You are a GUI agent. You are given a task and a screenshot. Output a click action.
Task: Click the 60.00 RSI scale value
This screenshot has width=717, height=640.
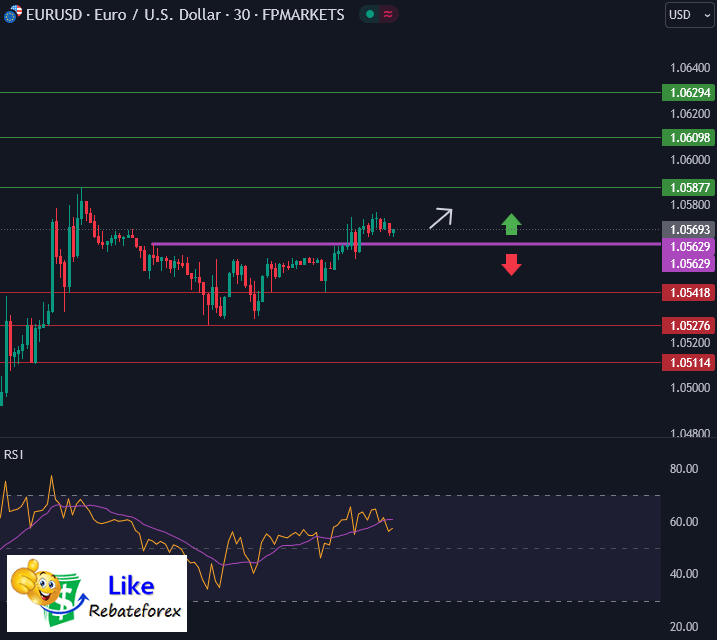(684, 522)
